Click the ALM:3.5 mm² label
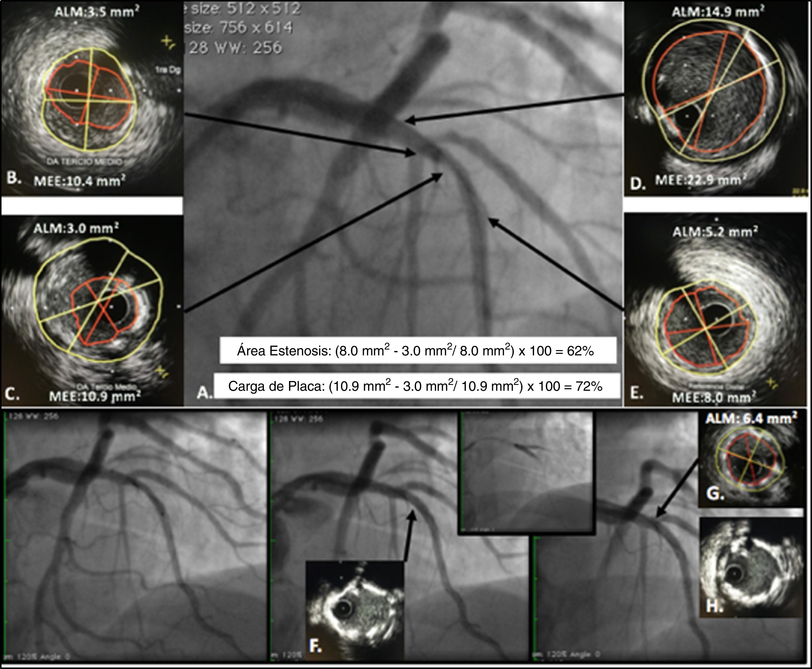This screenshot has width=812, height=669. coord(97,12)
